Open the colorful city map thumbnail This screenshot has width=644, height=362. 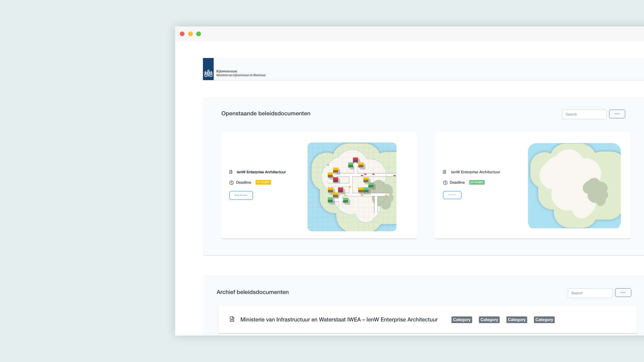pos(352,187)
